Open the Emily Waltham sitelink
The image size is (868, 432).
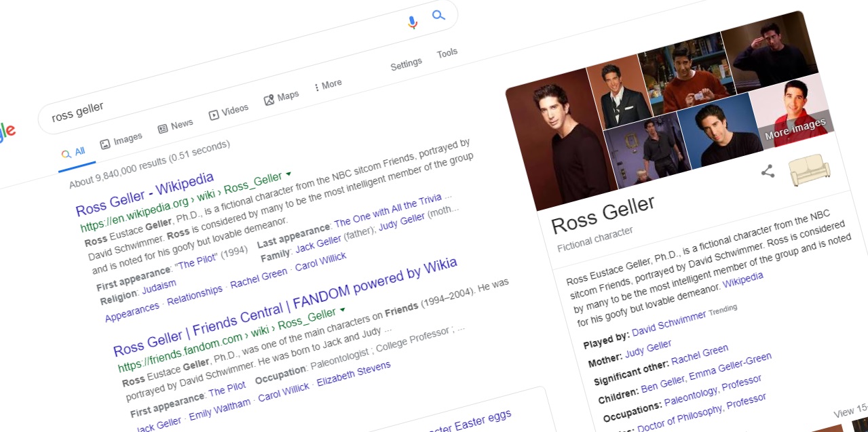point(220,410)
